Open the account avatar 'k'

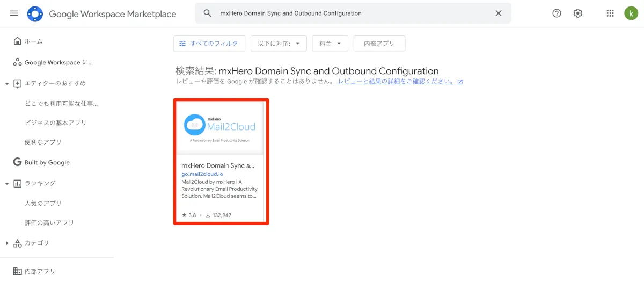click(631, 13)
